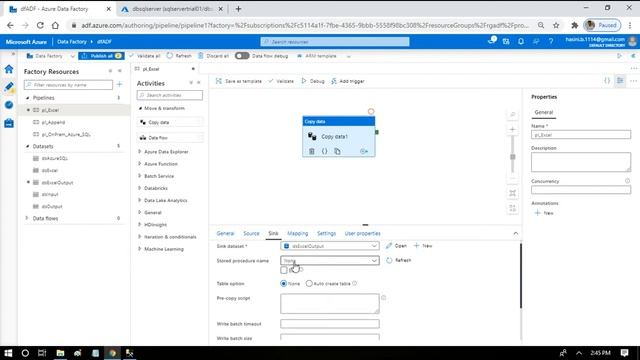Toggle the Data flow debug switch
The width and height of the screenshot is (640, 360).
click(242, 56)
